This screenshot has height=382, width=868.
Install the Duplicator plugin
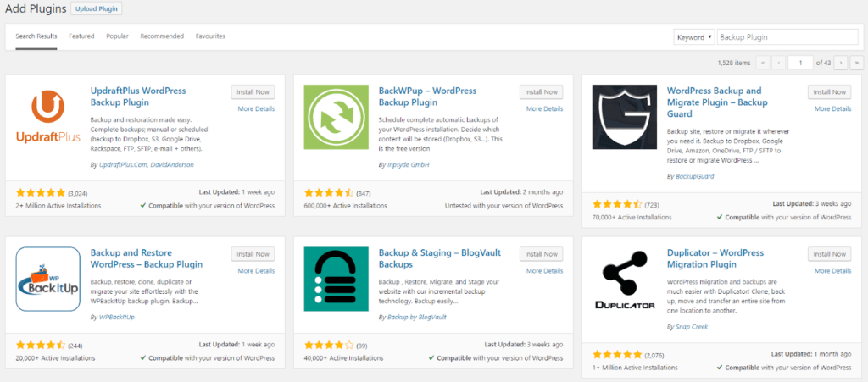point(830,254)
